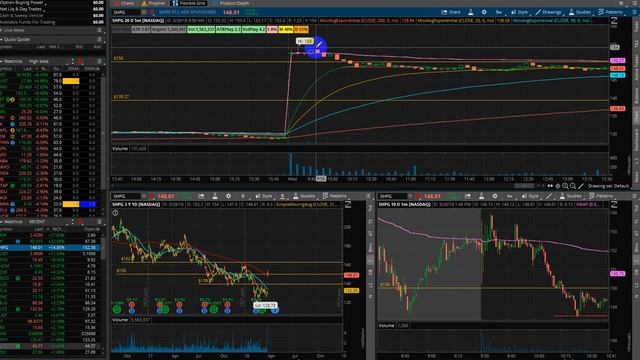Click drawing pencil icon below top chart
Viewport: 640px width, 360px height.
pyautogui.click(x=581, y=186)
